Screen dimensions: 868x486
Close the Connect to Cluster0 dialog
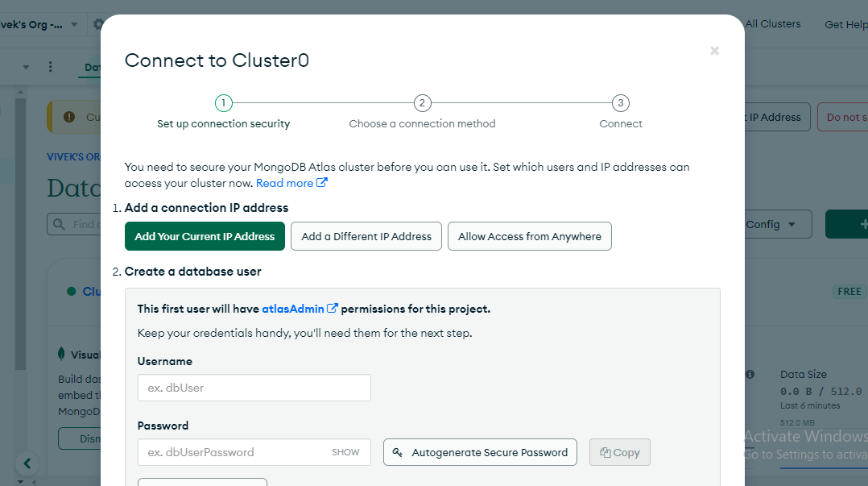[x=714, y=51]
